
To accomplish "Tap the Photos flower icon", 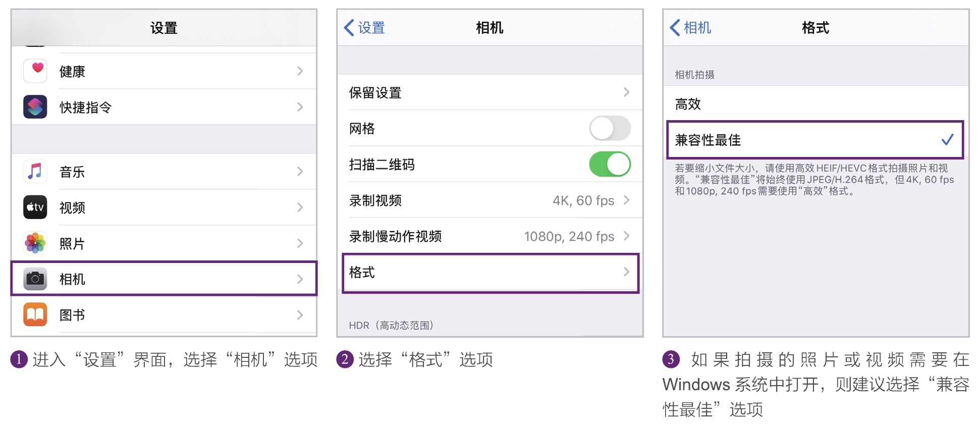I will (x=35, y=243).
